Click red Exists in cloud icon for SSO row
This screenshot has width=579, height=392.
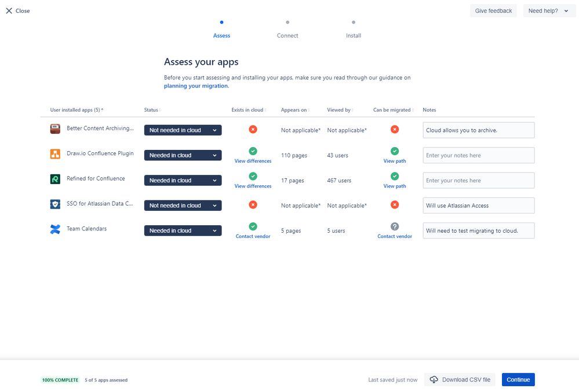(x=253, y=204)
